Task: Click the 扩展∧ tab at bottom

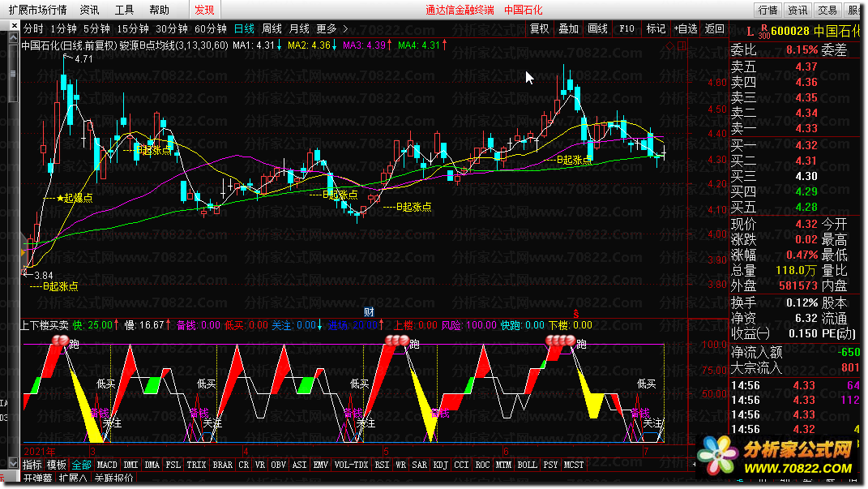Action: 73,478
